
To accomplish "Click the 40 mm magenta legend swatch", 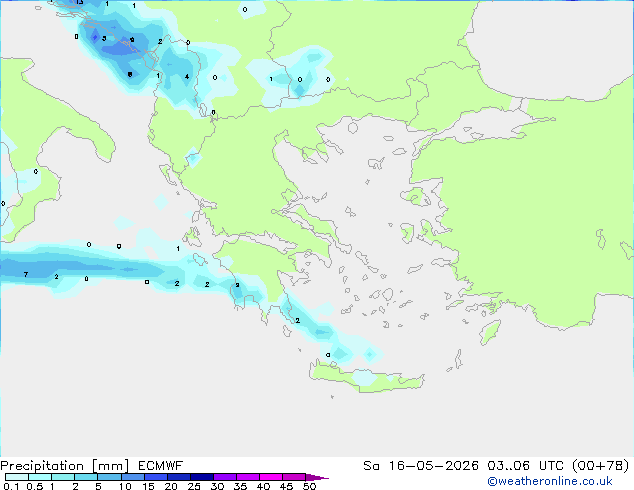I will click(271, 477).
